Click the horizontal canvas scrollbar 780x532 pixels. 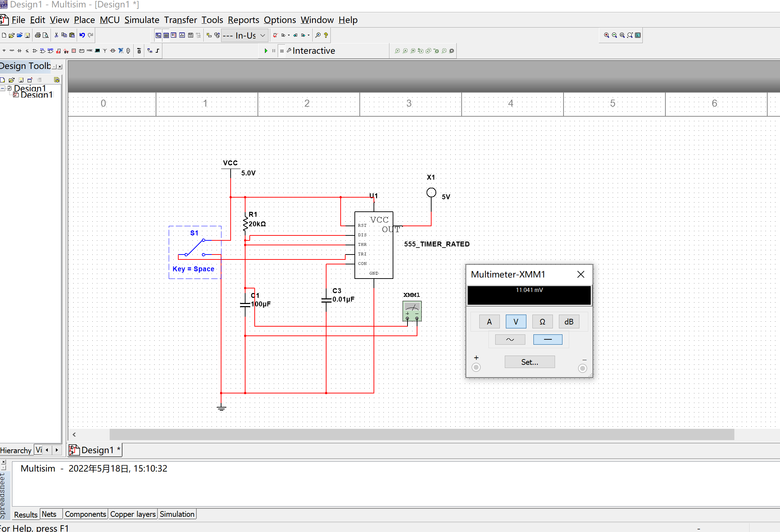pos(421,434)
